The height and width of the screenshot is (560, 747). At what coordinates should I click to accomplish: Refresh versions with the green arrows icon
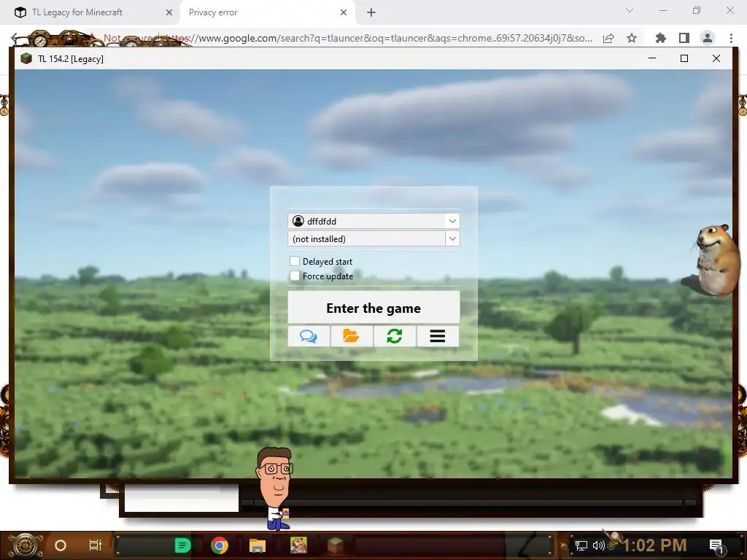[395, 336]
